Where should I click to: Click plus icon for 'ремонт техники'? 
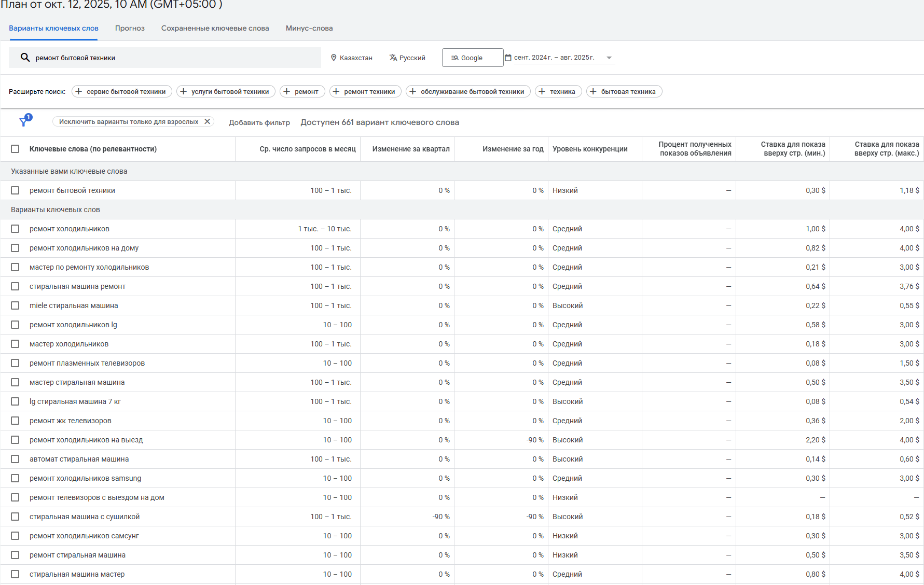point(336,92)
